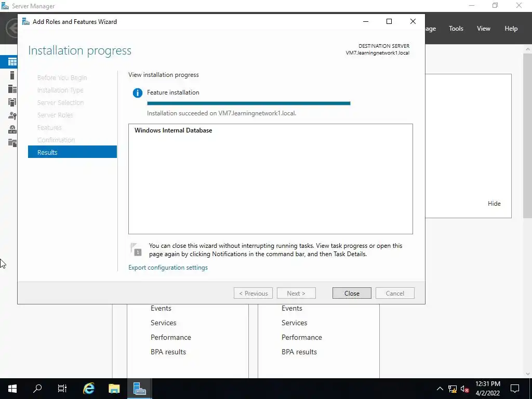This screenshot has height=399, width=532.
Task: Maximize the Add Roles and Features Wizard
Action: tap(389, 21)
